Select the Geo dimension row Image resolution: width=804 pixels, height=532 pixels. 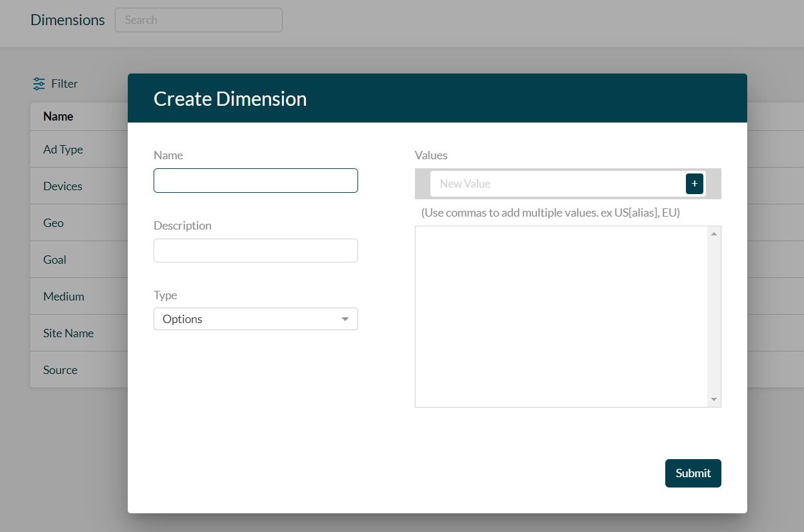pos(53,222)
